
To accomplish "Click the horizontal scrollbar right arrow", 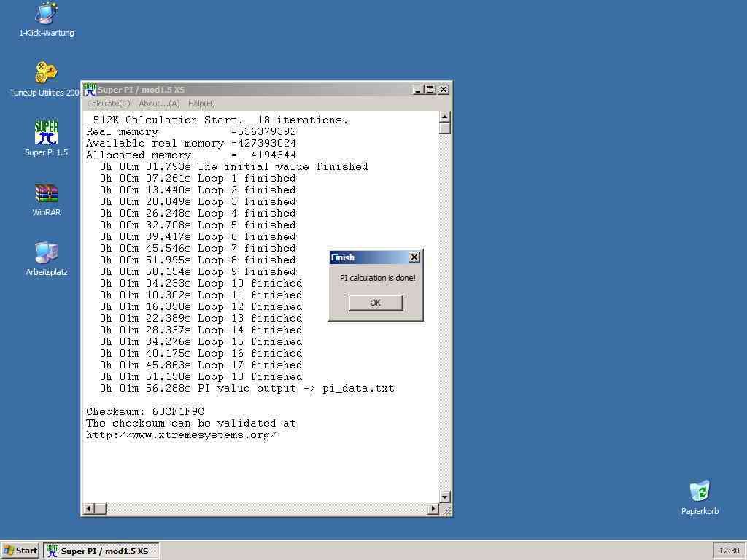I will 433,508.
